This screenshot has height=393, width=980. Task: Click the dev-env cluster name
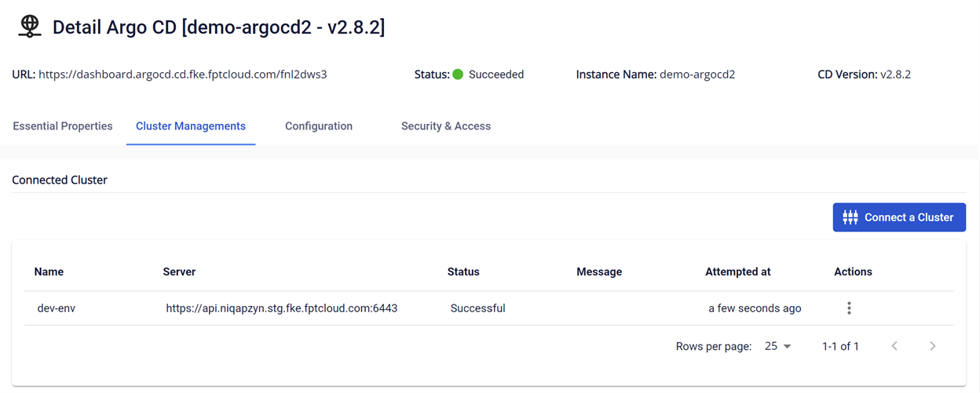pyautogui.click(x=57, y=308)
